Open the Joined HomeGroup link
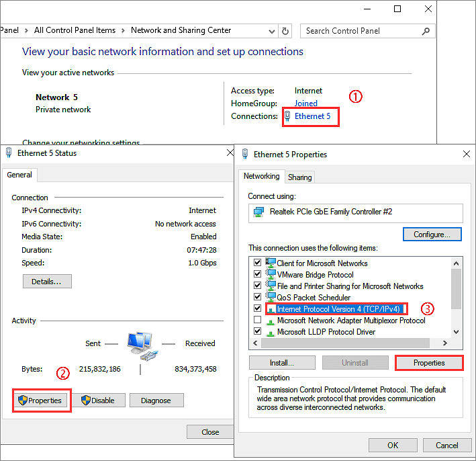The height and width of the screenshot is (461, 476). [x=306, y=103]
